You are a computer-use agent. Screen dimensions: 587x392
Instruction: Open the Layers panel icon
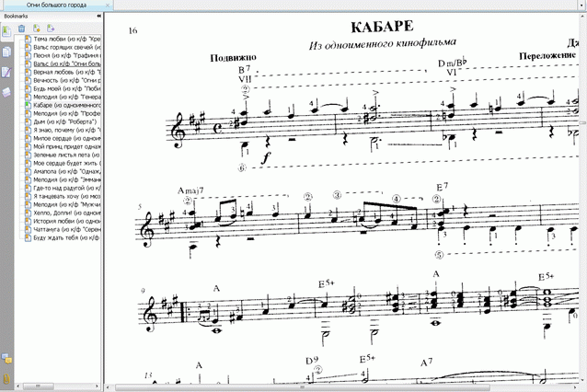pos(6,92)
